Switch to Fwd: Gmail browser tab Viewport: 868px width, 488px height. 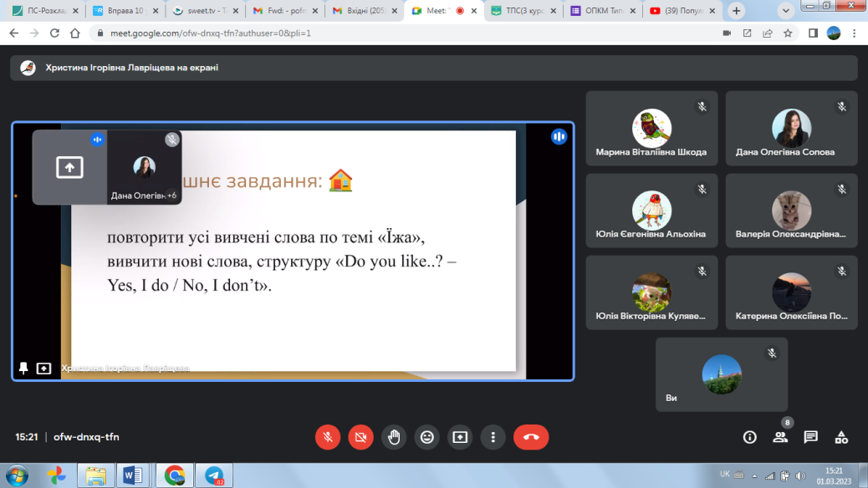(x=286, y=11)
